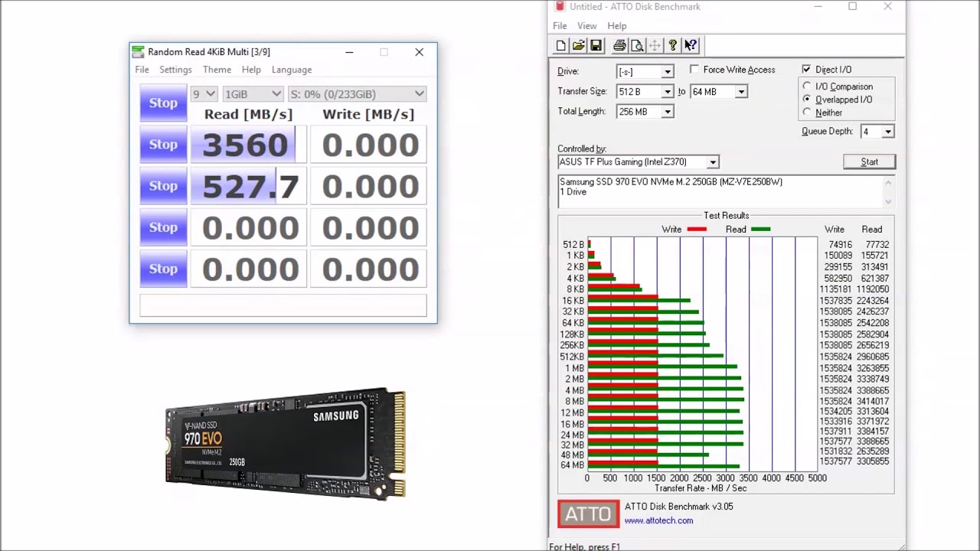The image size is (980, 551).
Task: Click the four-arrow move icon in ATTO toolbar
Action: [x=655, y=46]
